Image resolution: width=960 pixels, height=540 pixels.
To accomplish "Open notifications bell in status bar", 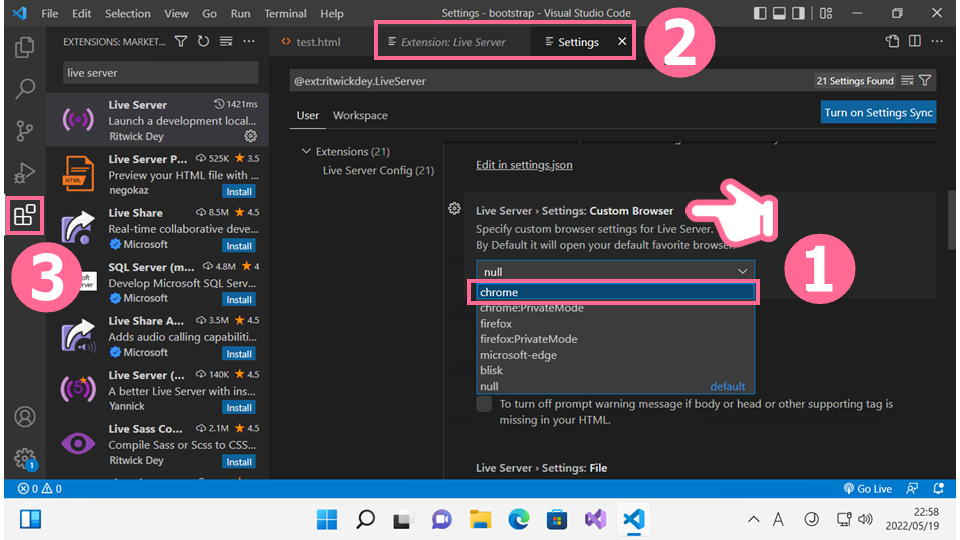I will click(938, 489).
